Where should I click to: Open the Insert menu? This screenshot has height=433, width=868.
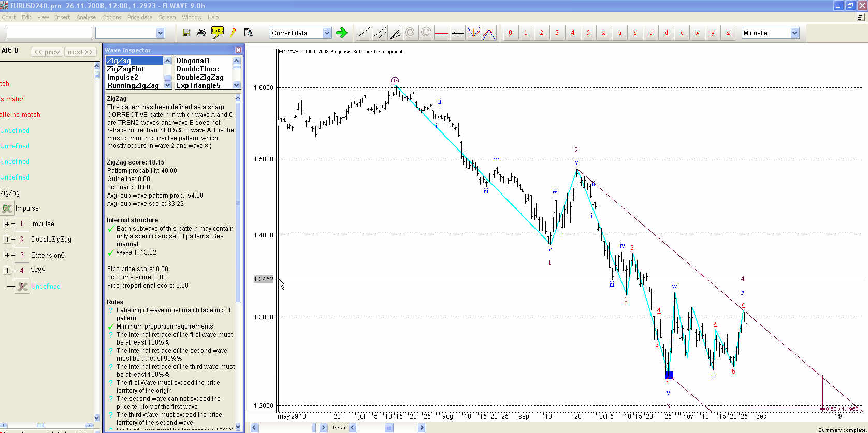tap(63, 17)
